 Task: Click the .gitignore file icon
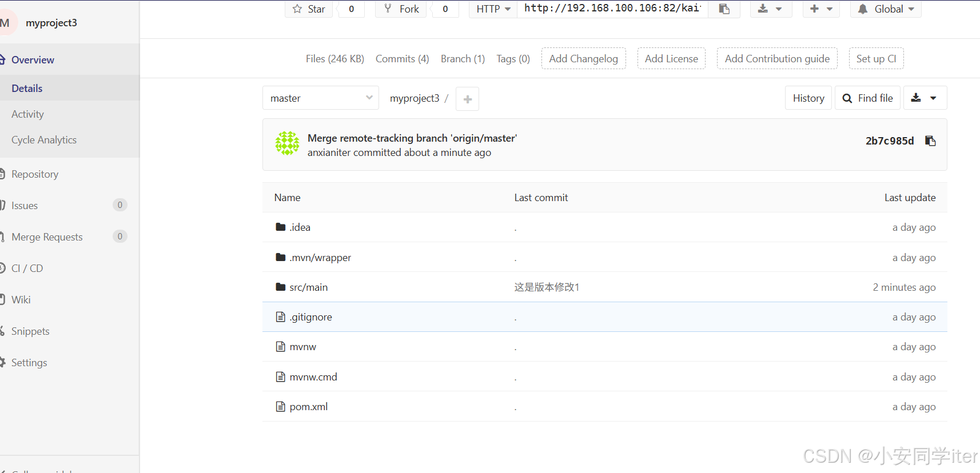280,317
